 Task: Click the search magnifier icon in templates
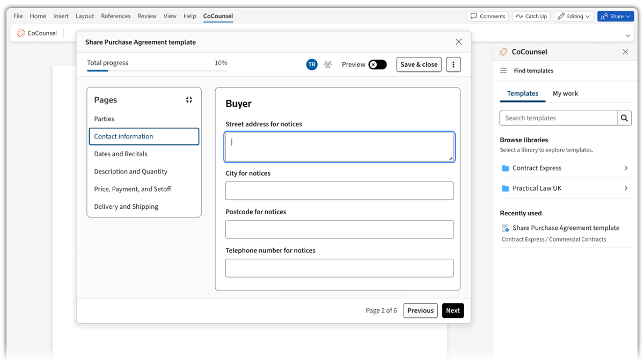(624, 118)
